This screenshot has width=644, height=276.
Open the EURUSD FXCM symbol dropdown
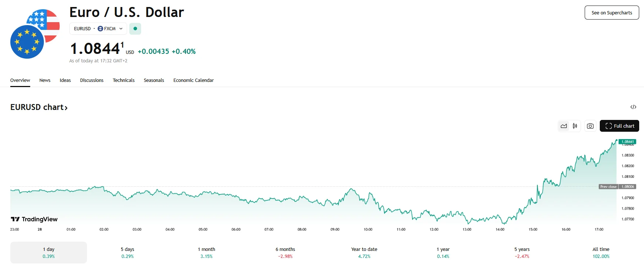pyautogui.click(x=98, y=29)
